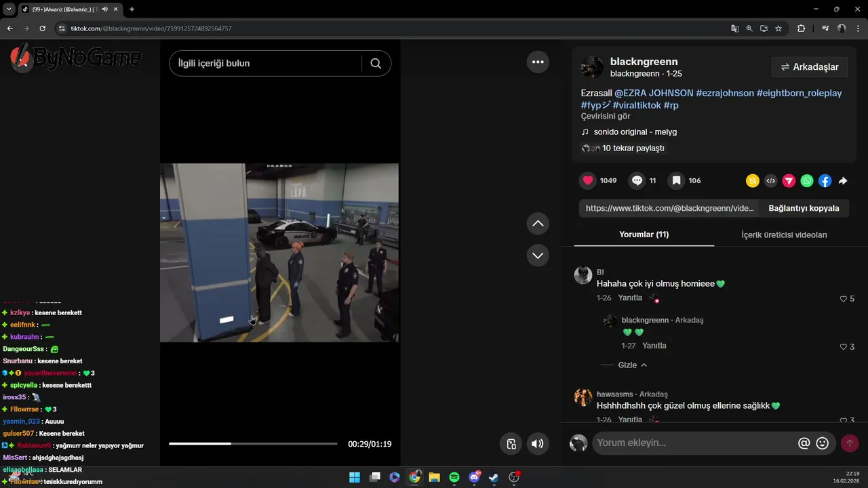Insert a mention with the @ icon
Screen dimensions: 868x488
(x=804, y=443)
